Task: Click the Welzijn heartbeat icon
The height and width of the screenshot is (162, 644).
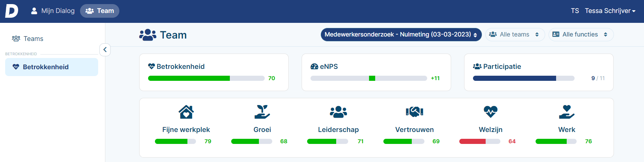Action: click(490, 112)
